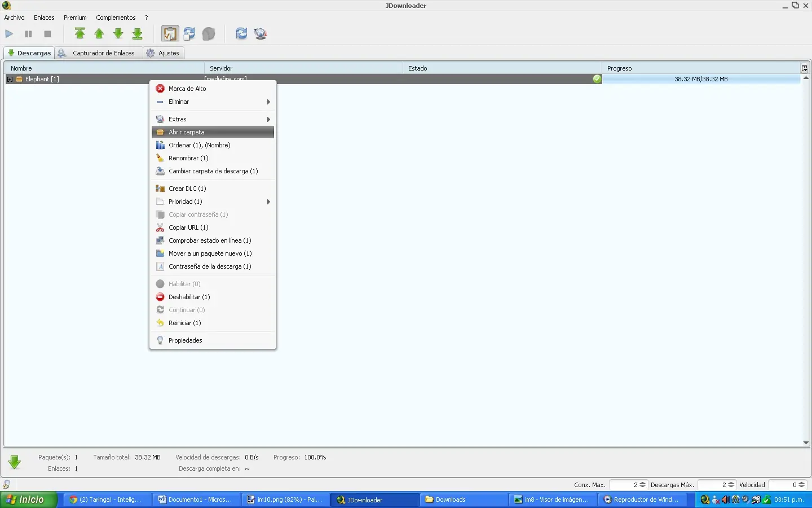Stop all downloads with the stop icon
Viewport: 812px width, 508px height.
[47, 34]
